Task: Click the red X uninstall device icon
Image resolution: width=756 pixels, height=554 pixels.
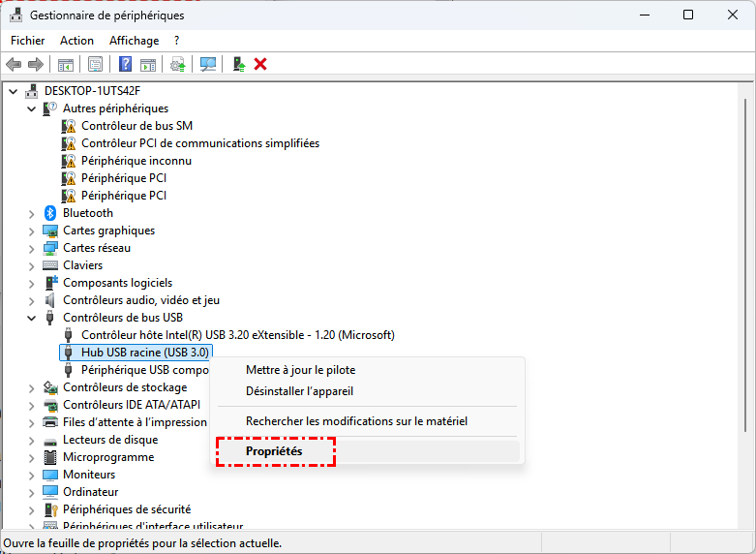Action: click(260, 64)
